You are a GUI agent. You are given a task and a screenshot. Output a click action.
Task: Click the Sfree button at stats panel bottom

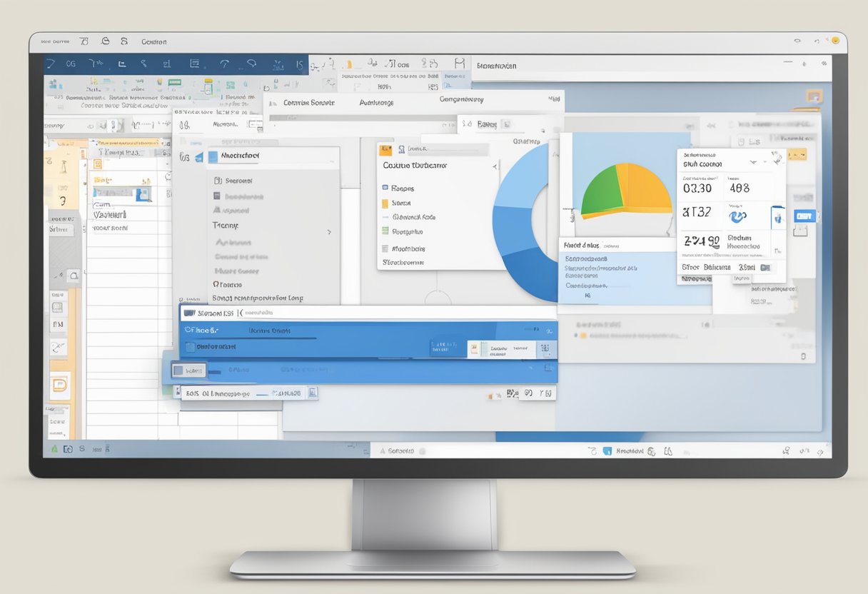click(690, 268)
